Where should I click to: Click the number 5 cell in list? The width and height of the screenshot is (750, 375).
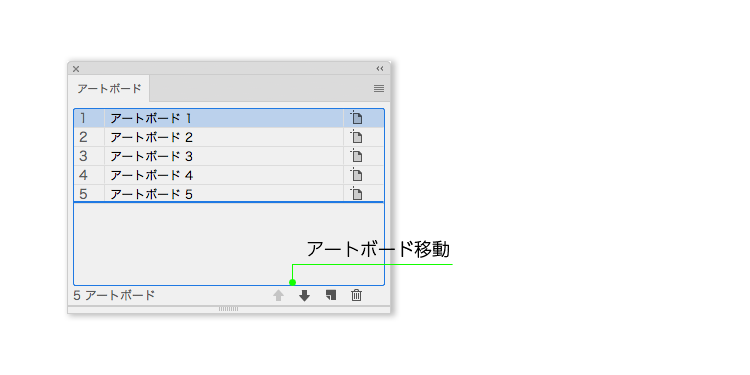pos(89,193)
